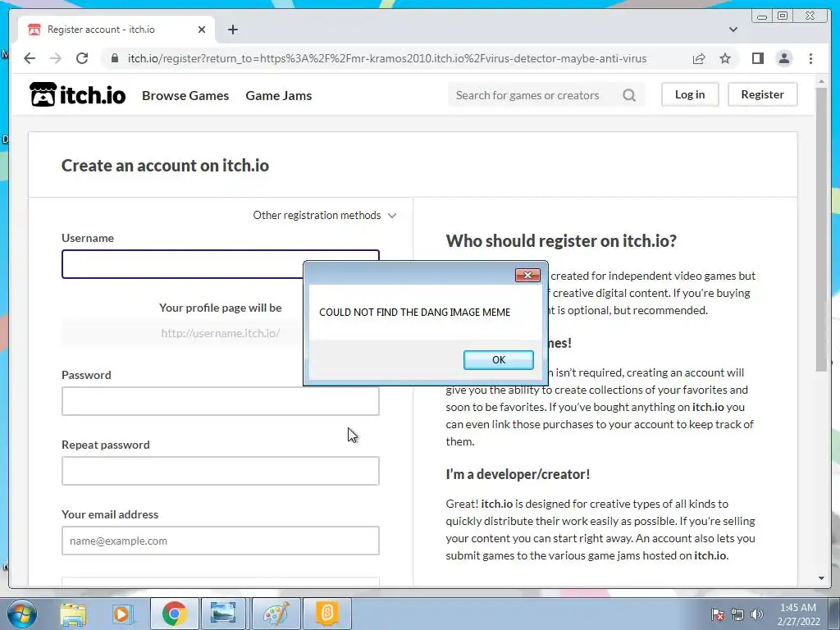Click the http://username.itch.io/ preview text

point(220,333)
